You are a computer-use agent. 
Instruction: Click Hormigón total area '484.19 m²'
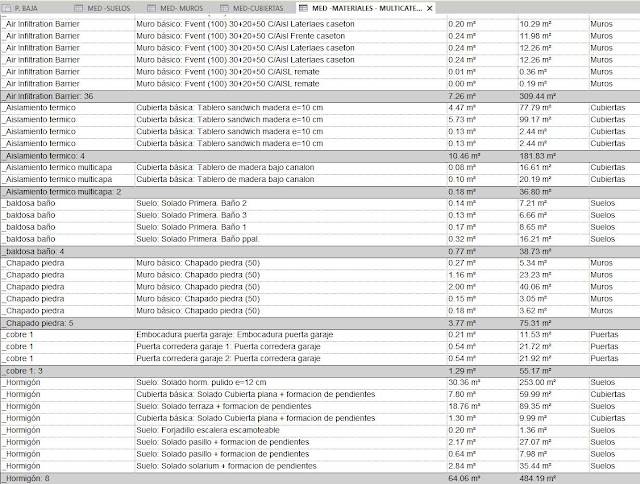(537, 478)
